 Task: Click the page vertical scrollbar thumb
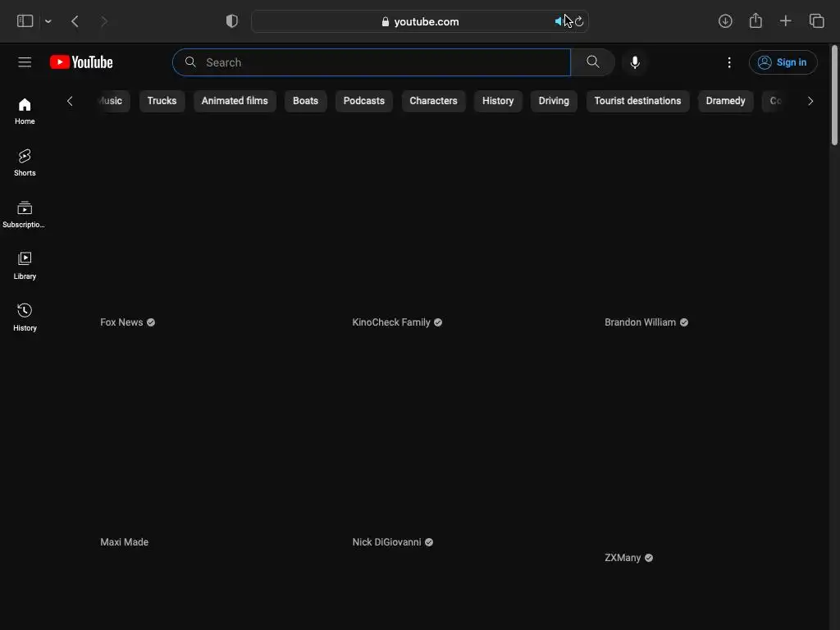pos(834,95)
